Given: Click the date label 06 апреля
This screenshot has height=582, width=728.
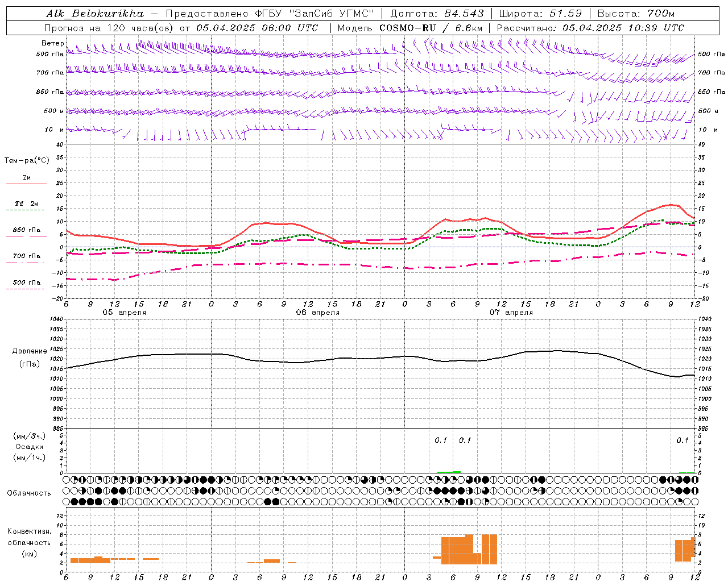Looking at the screenshot, I should point(317,313).
